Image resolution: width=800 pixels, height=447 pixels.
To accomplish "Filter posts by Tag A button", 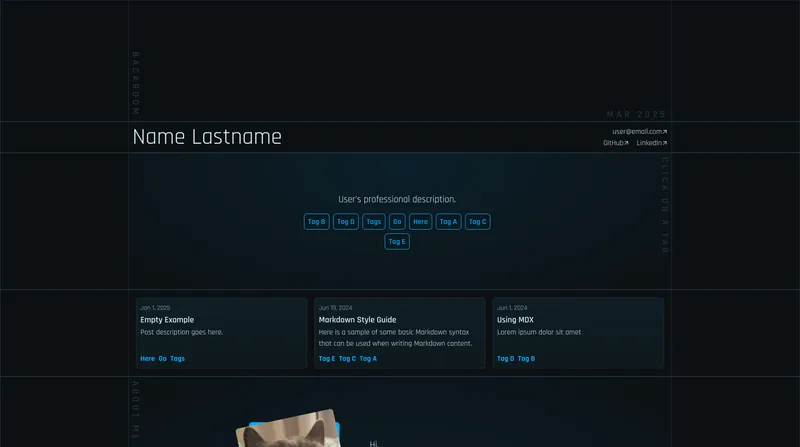I will point(448,222).
